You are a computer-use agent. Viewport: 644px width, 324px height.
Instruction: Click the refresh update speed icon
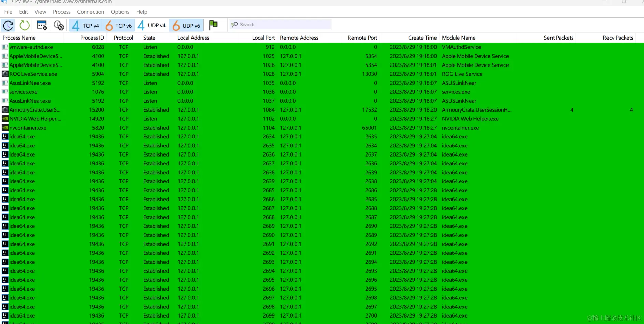point(8,25)
